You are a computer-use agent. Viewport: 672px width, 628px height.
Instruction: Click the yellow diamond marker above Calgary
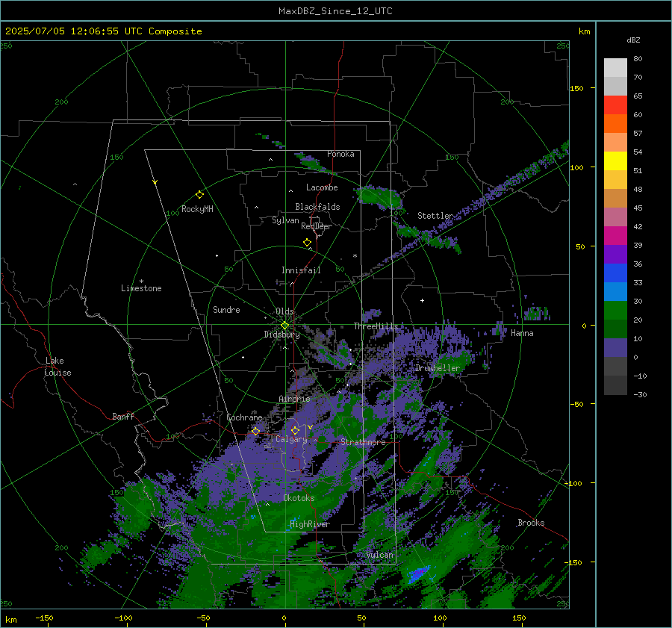(x=295, y=430)
